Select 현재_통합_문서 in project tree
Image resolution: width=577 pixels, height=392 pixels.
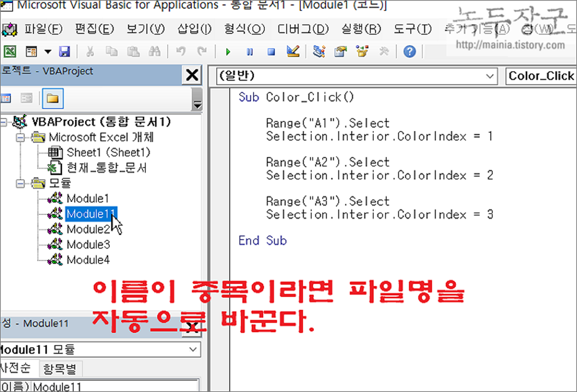(107, 168)
